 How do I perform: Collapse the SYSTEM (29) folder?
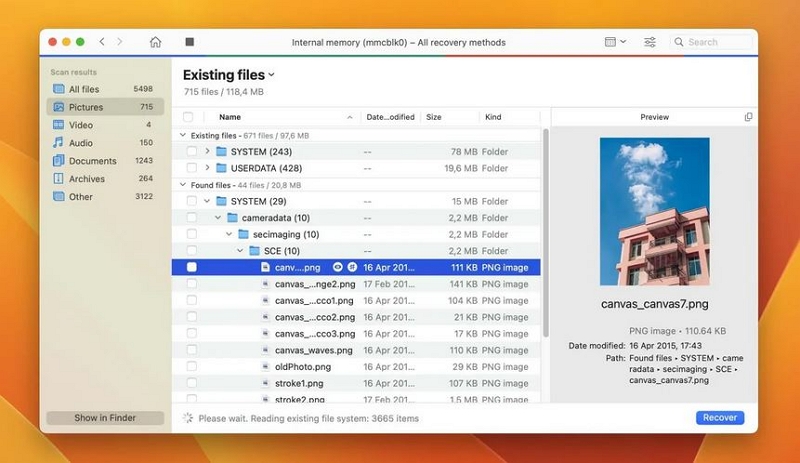207,201
